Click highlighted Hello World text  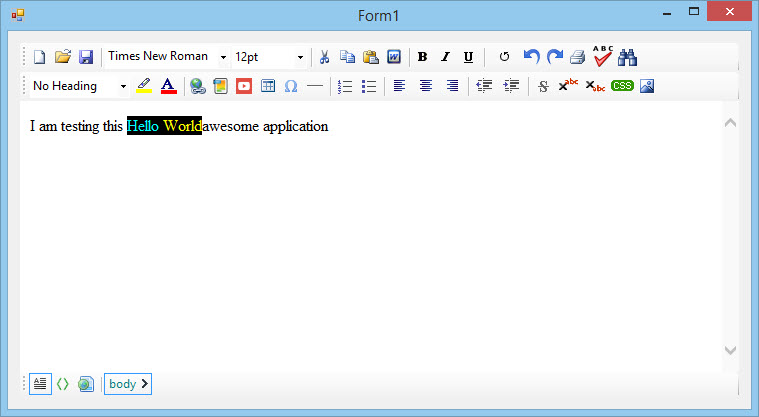164,126
